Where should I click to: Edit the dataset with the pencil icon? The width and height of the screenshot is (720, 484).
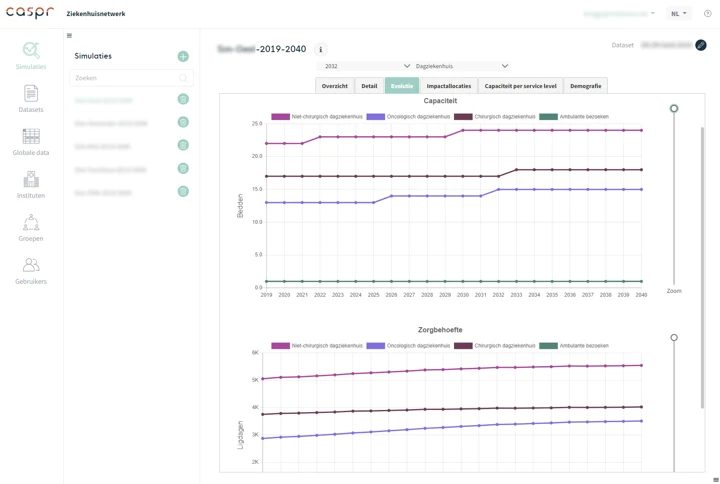[701, 45]
